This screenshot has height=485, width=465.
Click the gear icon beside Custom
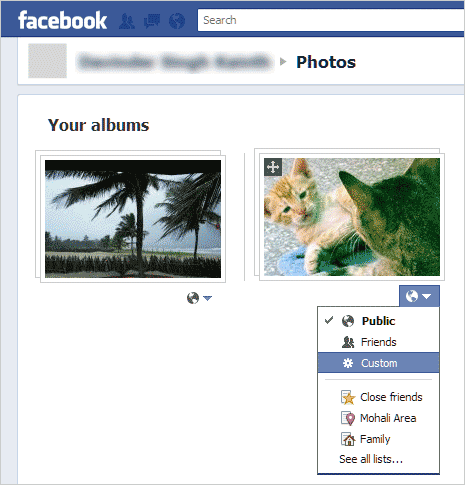348,363
